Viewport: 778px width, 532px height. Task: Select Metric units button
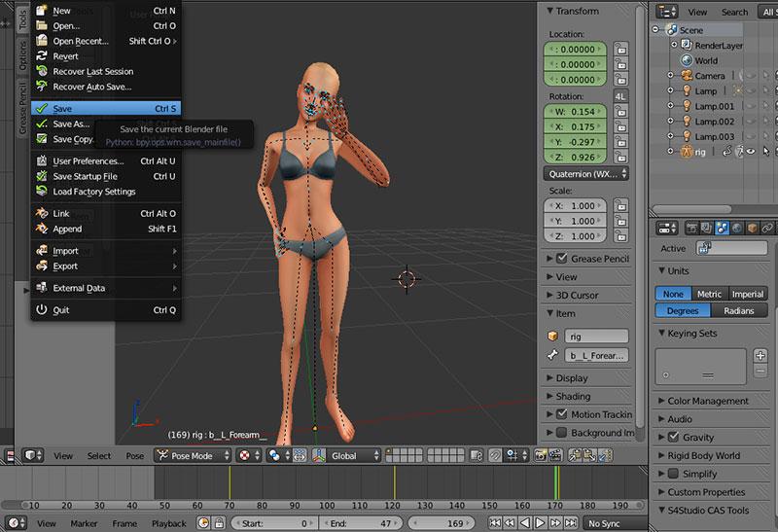click(x=709, y=294)
